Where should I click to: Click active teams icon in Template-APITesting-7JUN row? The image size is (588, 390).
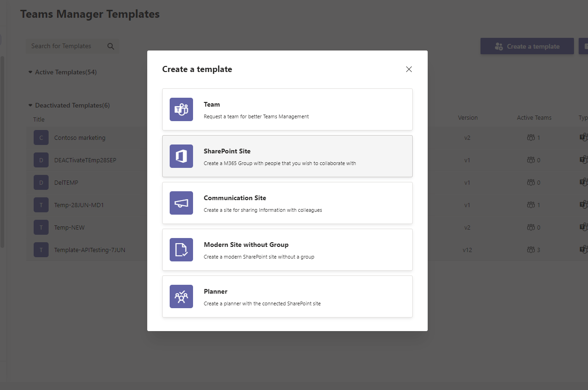tap(531, 250)
